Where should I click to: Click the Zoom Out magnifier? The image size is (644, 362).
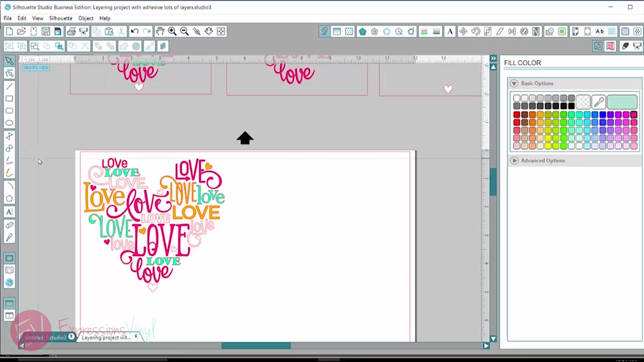coord(184,31)
